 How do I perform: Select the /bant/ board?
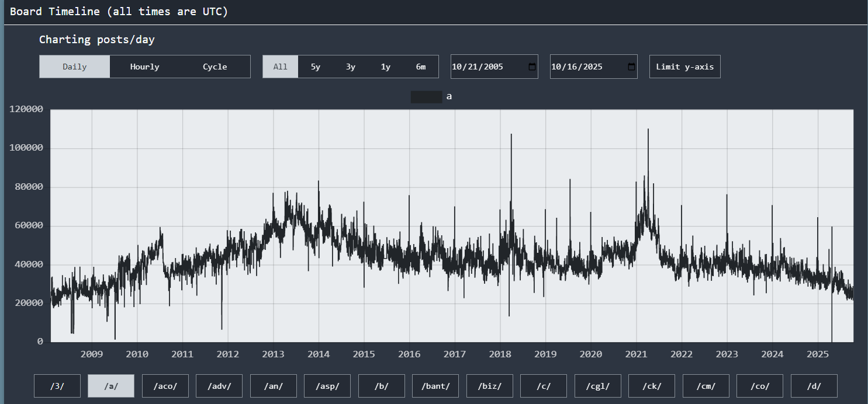[435, 386]
